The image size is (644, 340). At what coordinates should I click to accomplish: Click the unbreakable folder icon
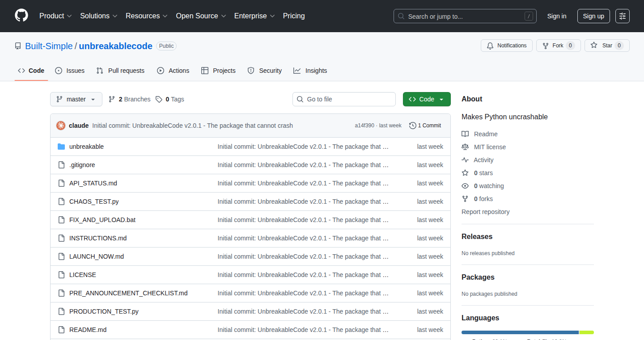point(61,147)
